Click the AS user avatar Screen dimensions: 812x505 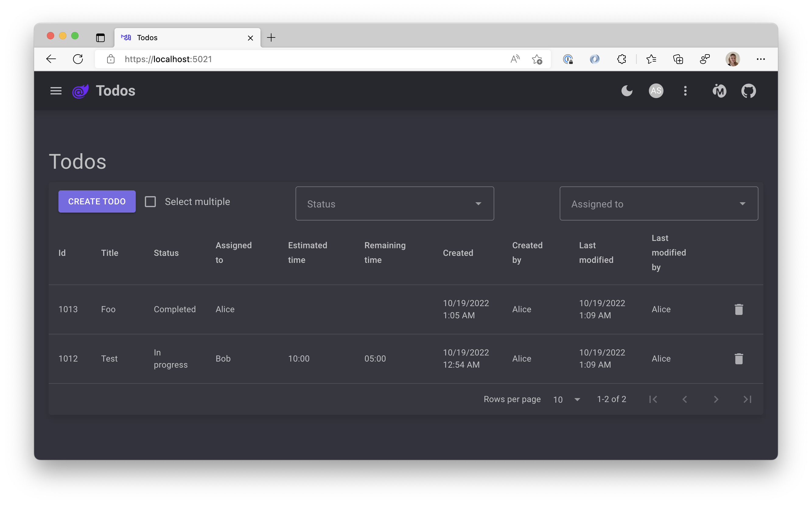click(x=656, y=91)
